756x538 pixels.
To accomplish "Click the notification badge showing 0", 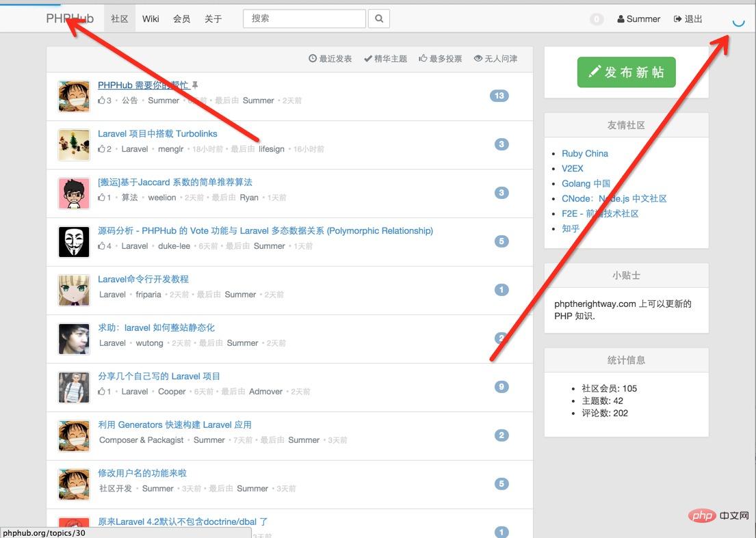I will (596, 19).
